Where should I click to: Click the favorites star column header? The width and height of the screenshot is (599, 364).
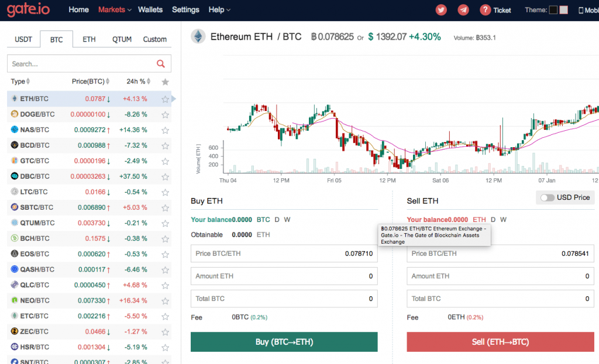pyautogui.click(x=166, y=82)
